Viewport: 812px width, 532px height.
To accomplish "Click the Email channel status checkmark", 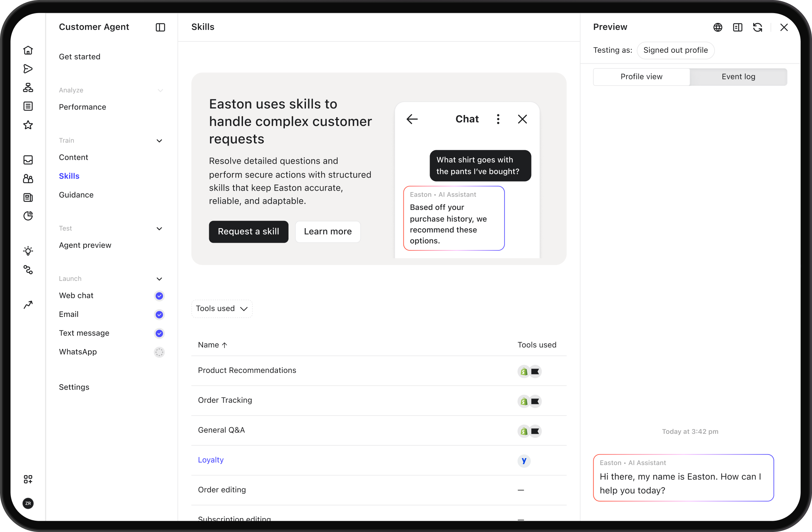I will (x=159, y=315).
